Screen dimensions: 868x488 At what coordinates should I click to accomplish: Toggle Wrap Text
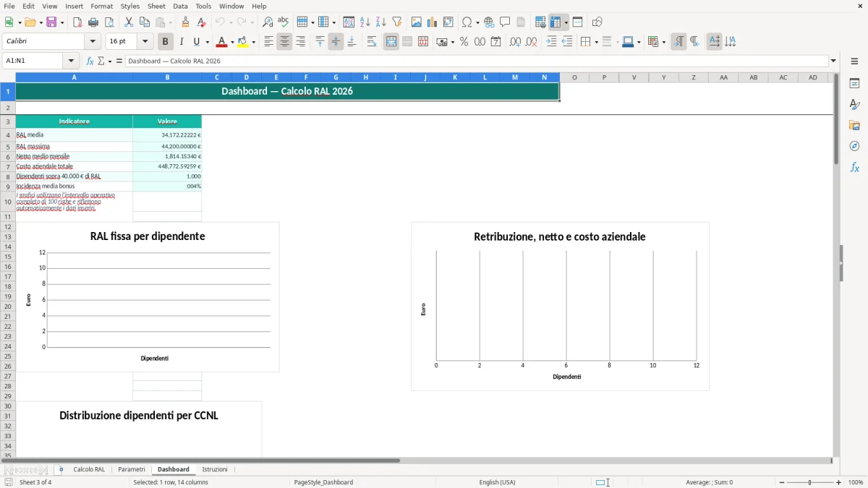pos(372,42)
